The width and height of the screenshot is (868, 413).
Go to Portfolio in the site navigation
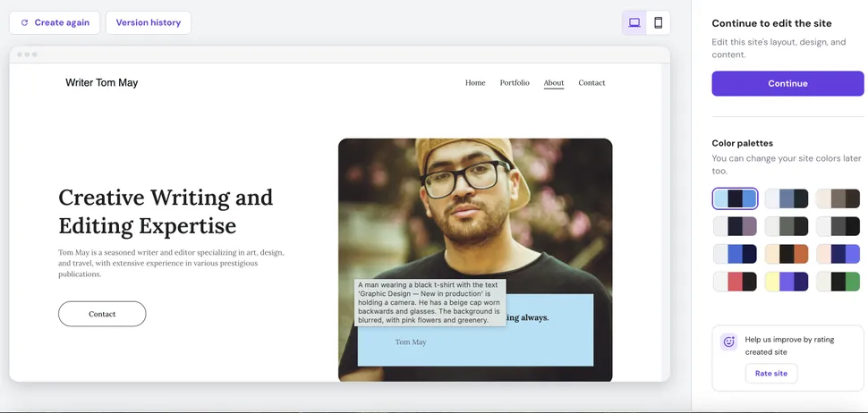[515, 83]
